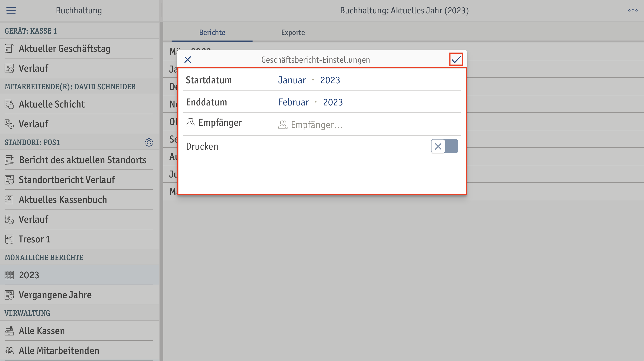Click the Bericht des aktuellen Standorts icon
The image size is (644, 361).
(9, 160)
